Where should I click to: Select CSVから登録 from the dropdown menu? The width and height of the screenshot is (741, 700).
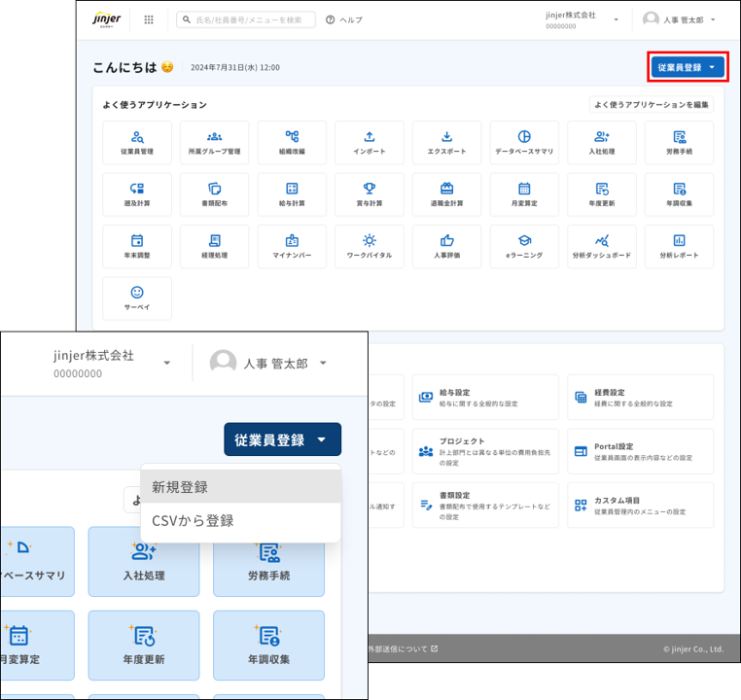(240, 520)
